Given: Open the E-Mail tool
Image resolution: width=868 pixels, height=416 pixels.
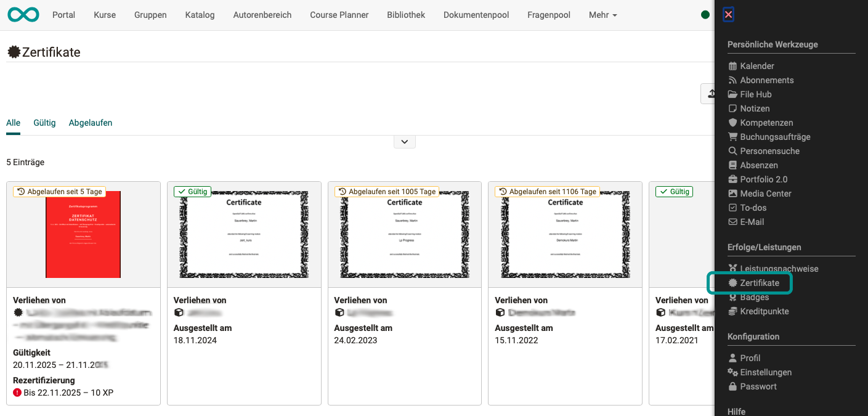Looking at the screenshot, I should pyautogui.click(x=752, y=221).
